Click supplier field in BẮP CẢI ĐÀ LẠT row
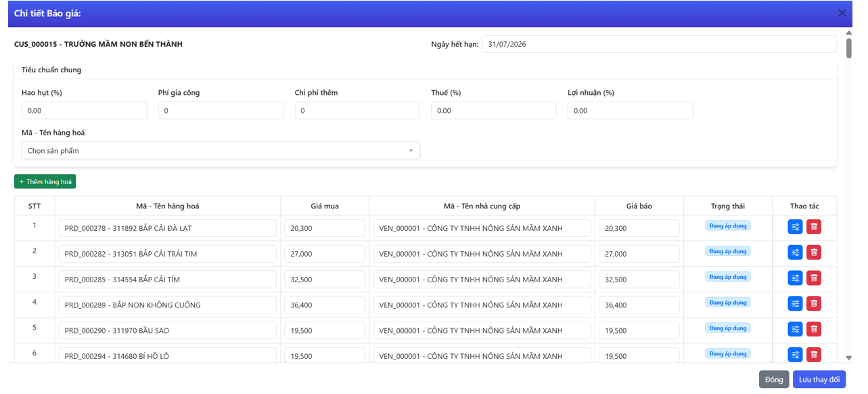Viewport: 868px width, 394px height. [482, 228]
